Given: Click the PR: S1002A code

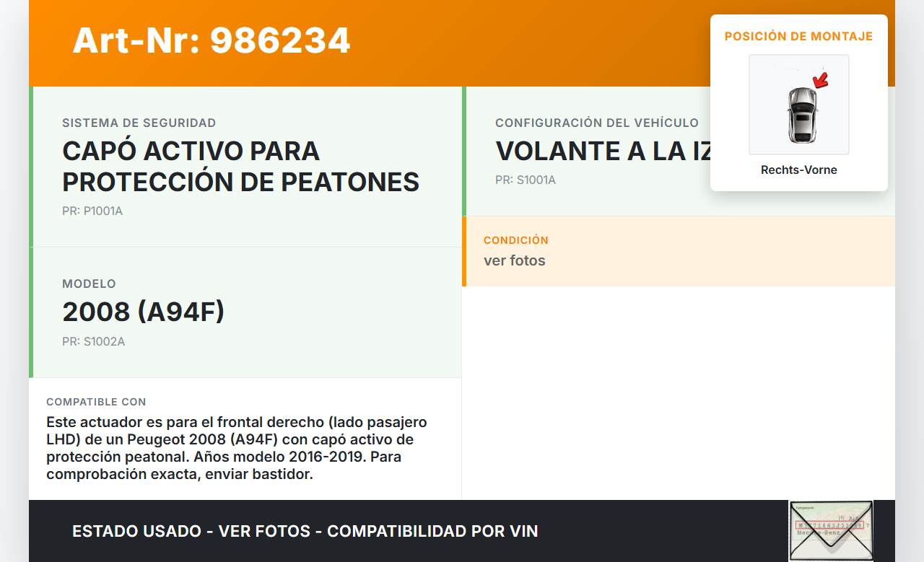Looking at the screenshot, I should coord(94,341).
